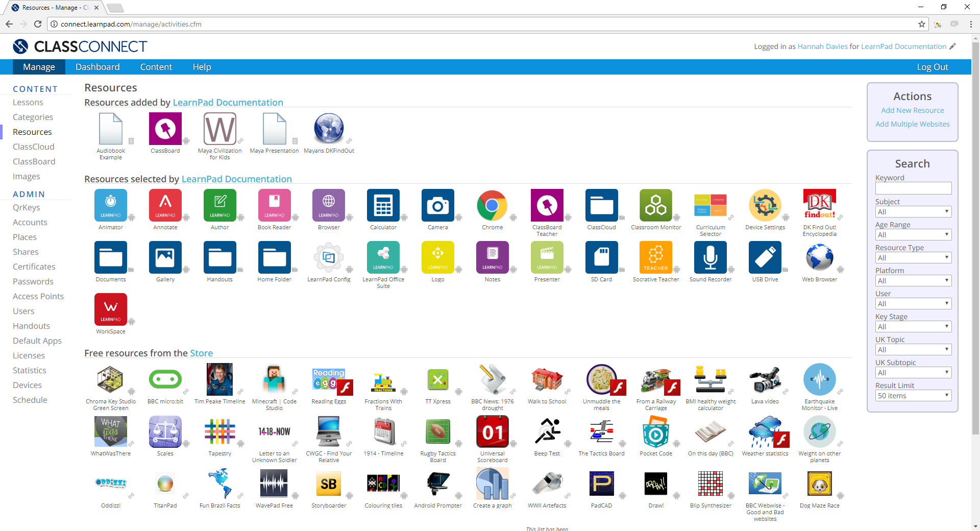
Task: Open the Gallery resource icon
Action: tap(165, 257)
